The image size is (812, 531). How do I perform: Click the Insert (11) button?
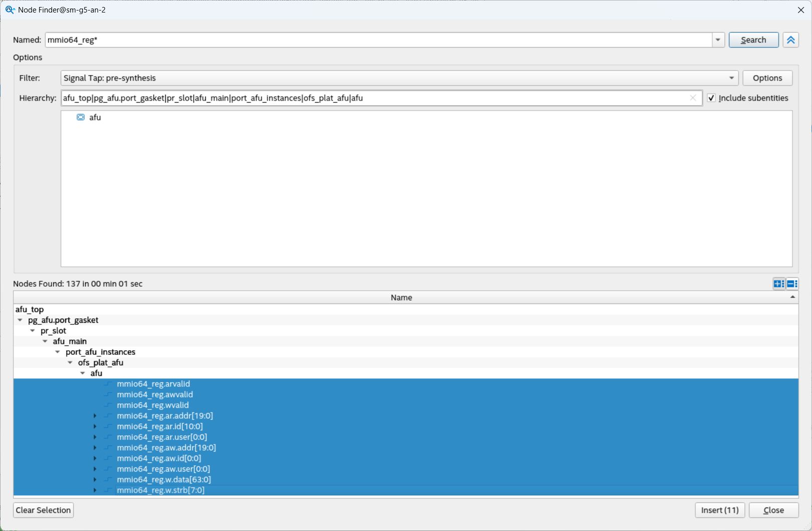tap(720, 510)
